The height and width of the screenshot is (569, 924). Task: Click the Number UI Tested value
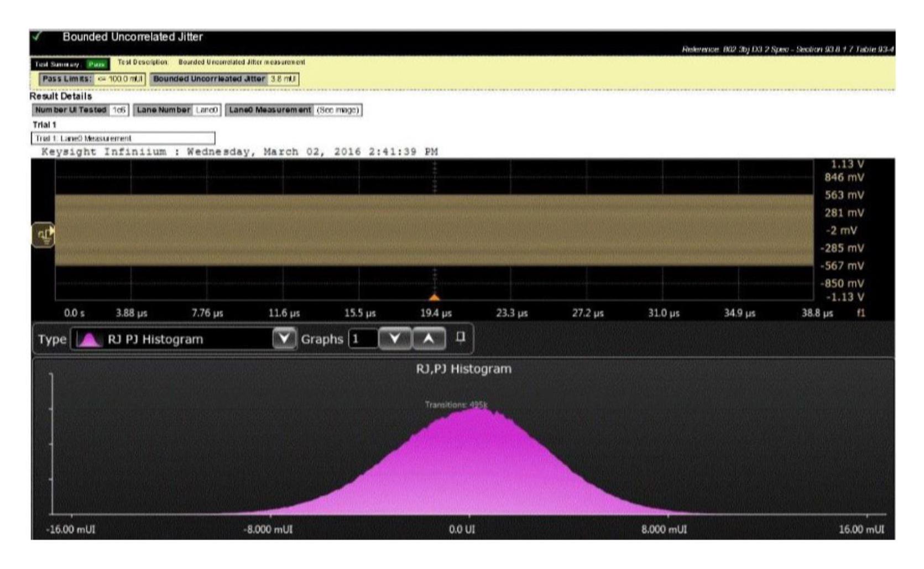point(119,110)
